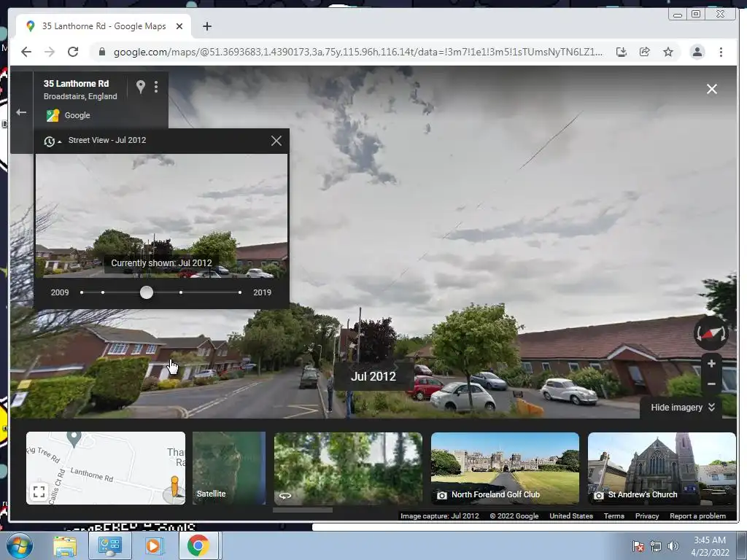Select second timeline point after 2009

103,292
